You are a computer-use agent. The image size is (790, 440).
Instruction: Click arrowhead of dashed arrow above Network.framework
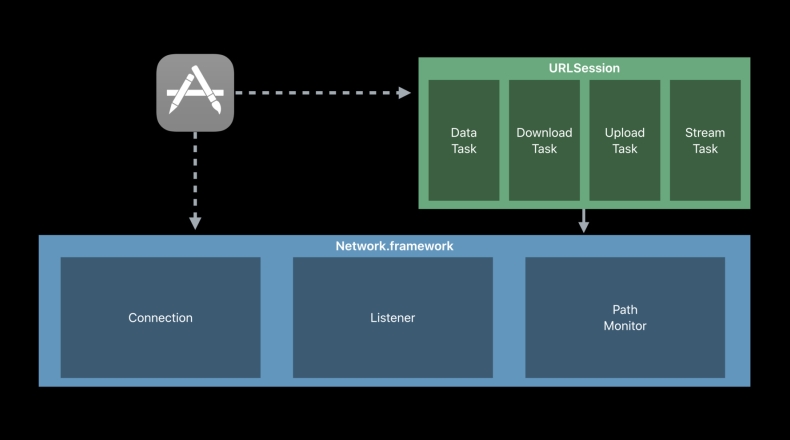(195, 223)
